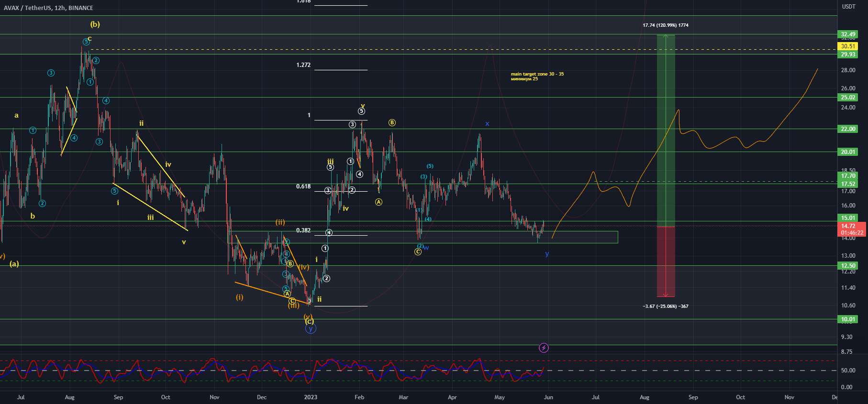Click the 15.01 green price label

pyautogui.click(x=848, y=218)
